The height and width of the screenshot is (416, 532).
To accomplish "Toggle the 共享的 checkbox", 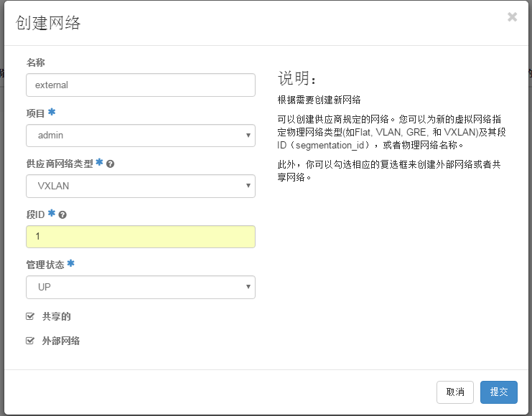I will [x=30, y=316].
